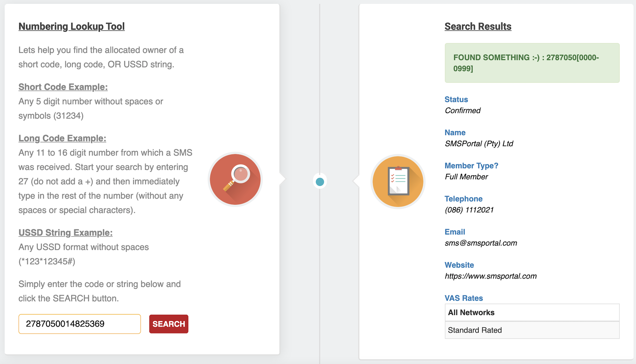Click the SMSPortal (Pty) Ltd name

(479, 144)
